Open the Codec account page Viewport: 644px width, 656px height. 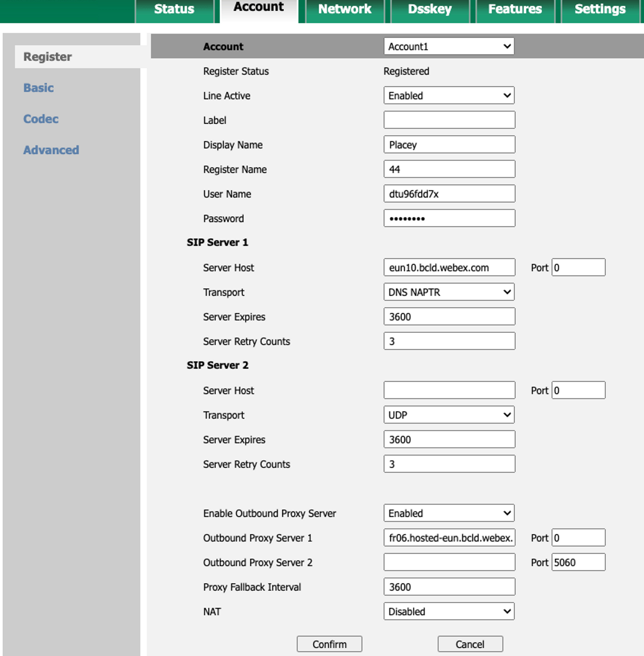(41, 119)
